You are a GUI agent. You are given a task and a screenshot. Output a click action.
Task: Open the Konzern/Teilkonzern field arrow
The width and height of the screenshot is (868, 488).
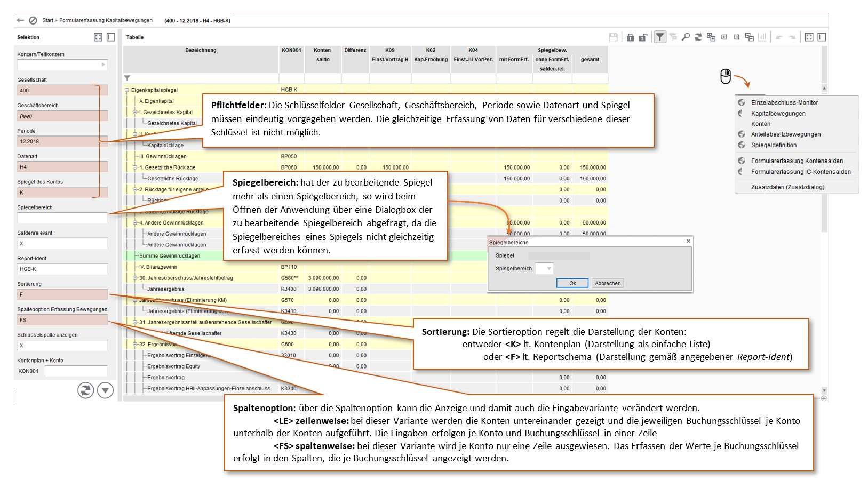click(103, 65)
